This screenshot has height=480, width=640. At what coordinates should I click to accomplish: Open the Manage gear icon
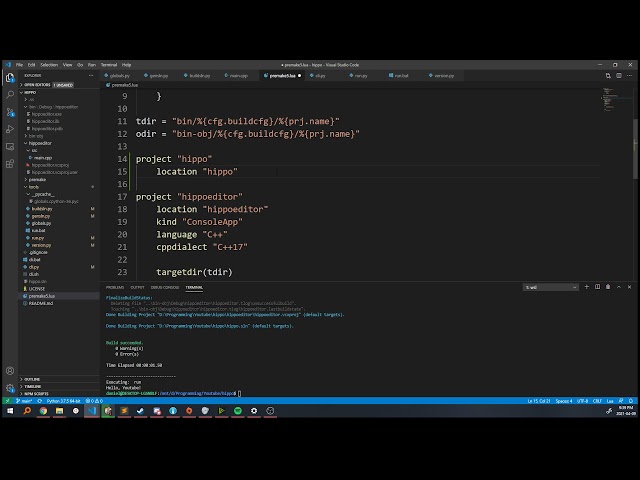click(10, 388)
